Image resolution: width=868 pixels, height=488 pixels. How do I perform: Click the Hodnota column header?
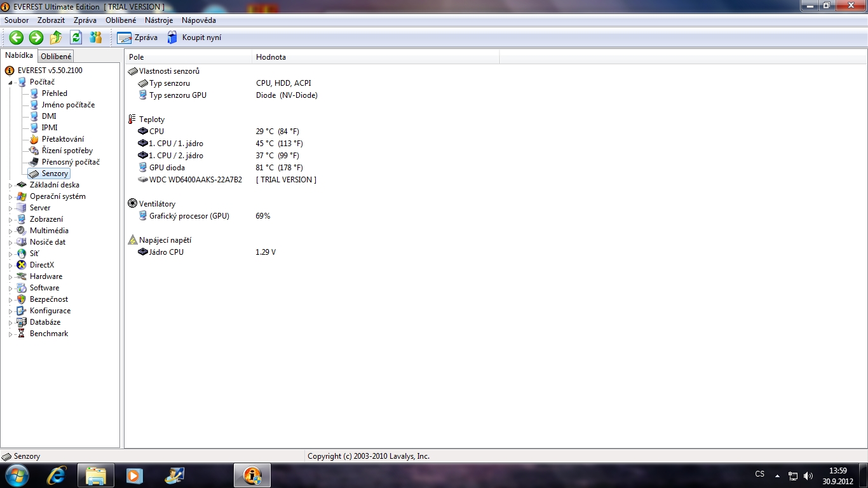(x=376, y=57)
